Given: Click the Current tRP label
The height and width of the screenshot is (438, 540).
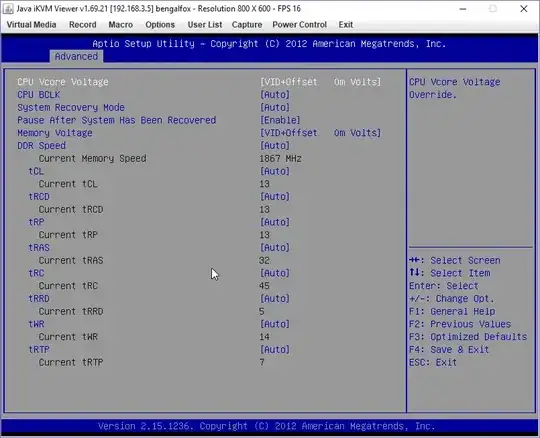Looking at the screenshot, I should tap(68, 235).
